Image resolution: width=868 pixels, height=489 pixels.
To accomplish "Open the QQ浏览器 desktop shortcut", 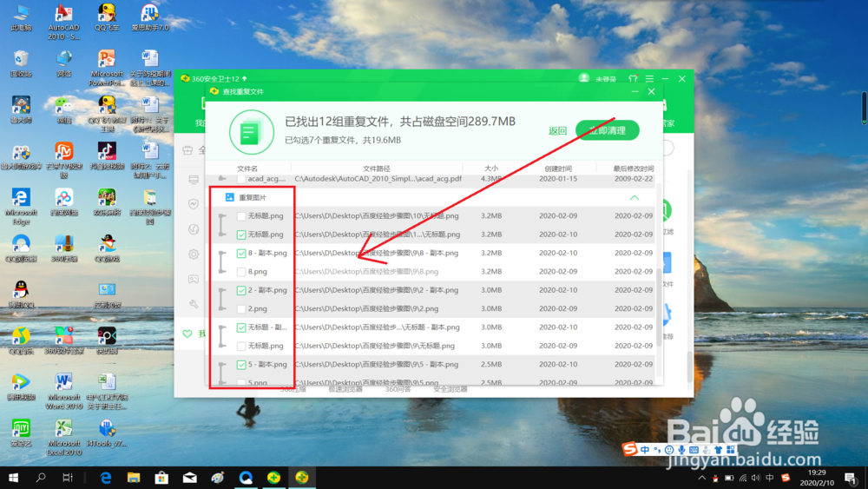I will coord(21,248).
